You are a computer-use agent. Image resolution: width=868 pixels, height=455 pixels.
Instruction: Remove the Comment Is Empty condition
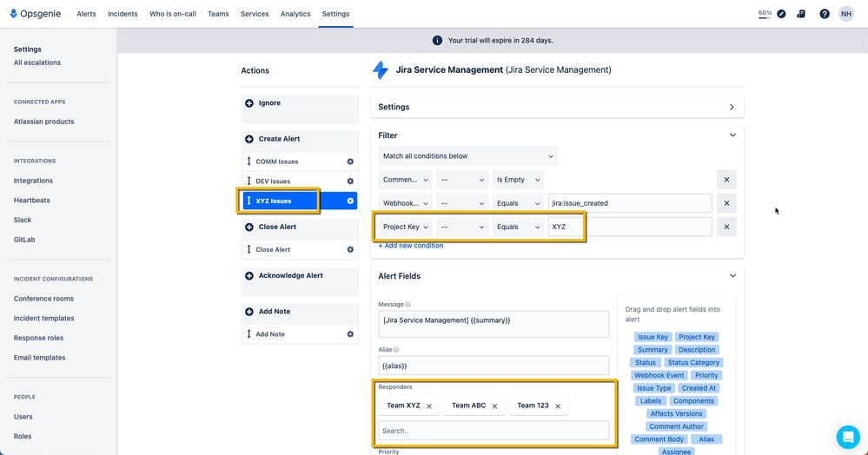point(726,180)
